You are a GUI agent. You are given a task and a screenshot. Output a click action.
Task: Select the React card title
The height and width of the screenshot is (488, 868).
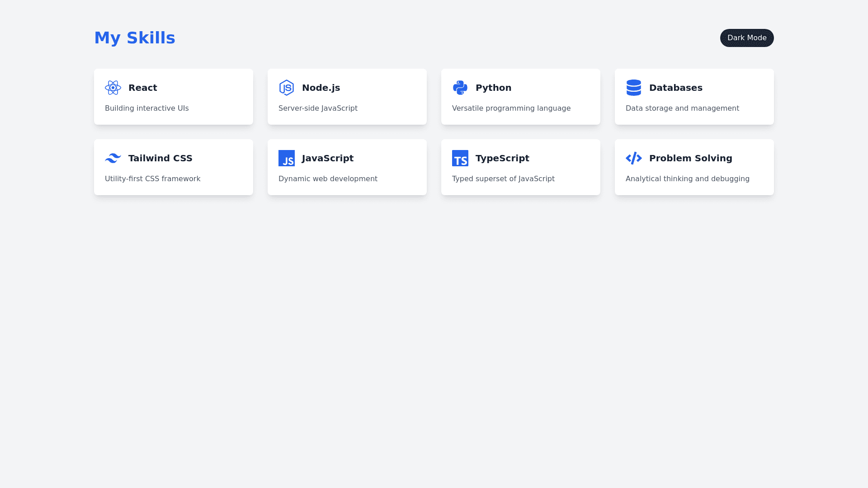(143, 88)
